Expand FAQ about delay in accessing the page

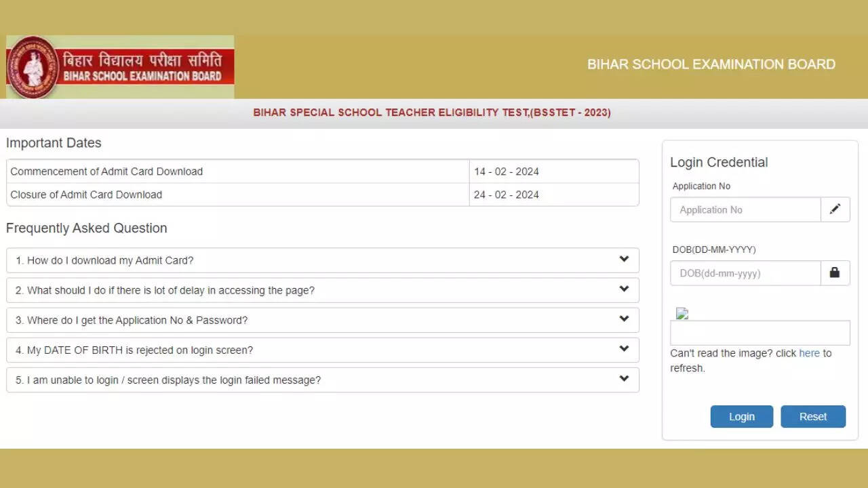tap(624, 289)
